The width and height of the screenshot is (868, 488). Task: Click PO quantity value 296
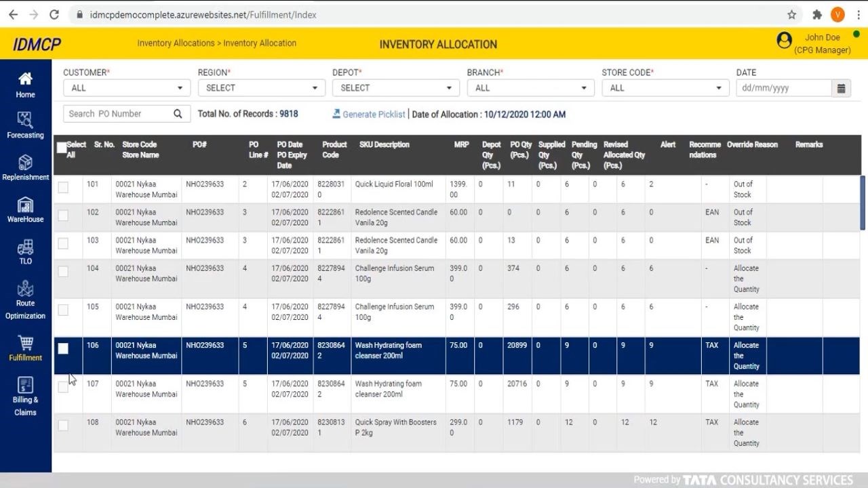[x=513, y=306]
